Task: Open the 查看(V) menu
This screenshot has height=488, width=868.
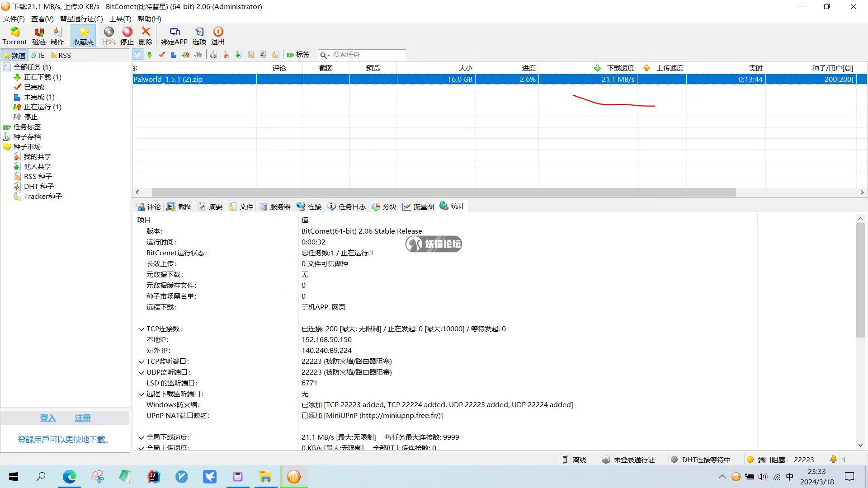Action: [x=42, y=19]
